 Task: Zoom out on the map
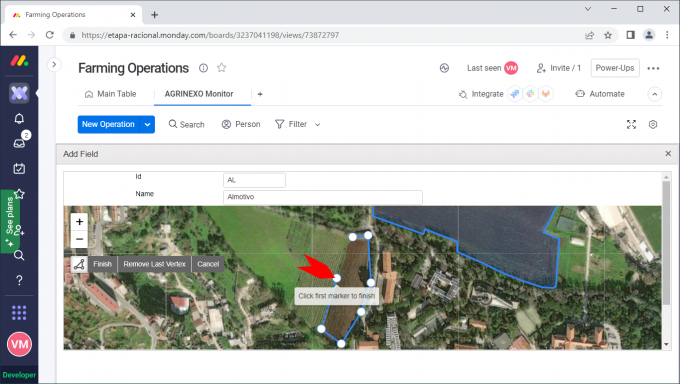(79, 239)
